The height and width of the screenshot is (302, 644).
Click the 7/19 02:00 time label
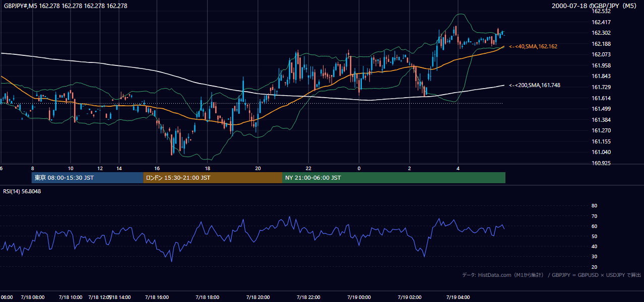(x=409, y=297)
